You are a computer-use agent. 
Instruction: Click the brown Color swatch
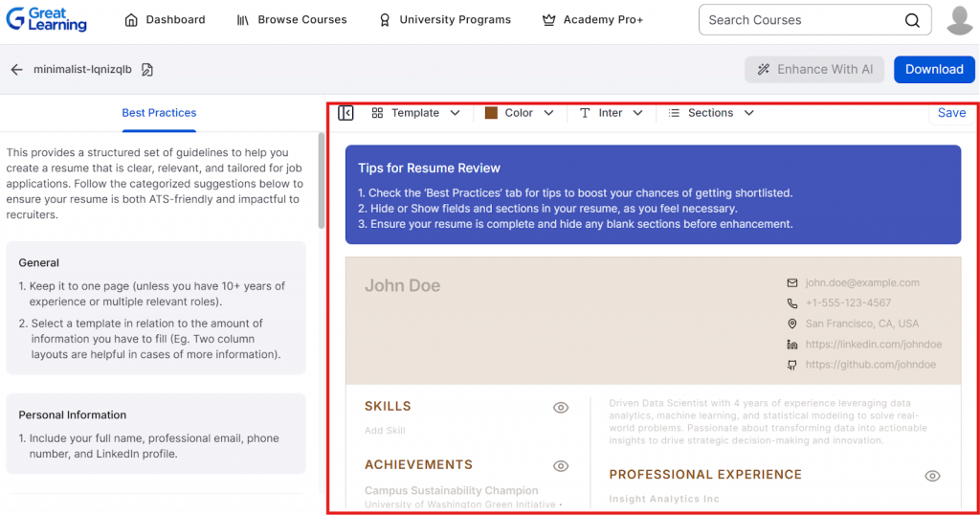pos(491,113)
